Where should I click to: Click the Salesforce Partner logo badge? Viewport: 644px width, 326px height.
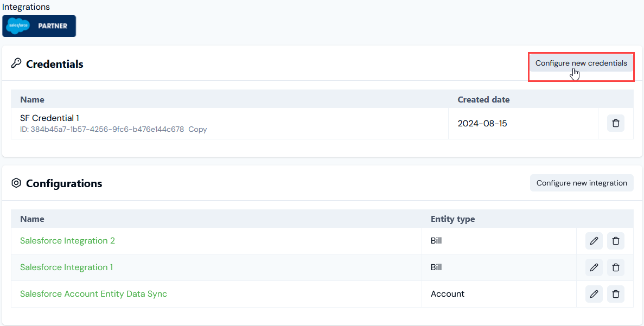point(39,26)
